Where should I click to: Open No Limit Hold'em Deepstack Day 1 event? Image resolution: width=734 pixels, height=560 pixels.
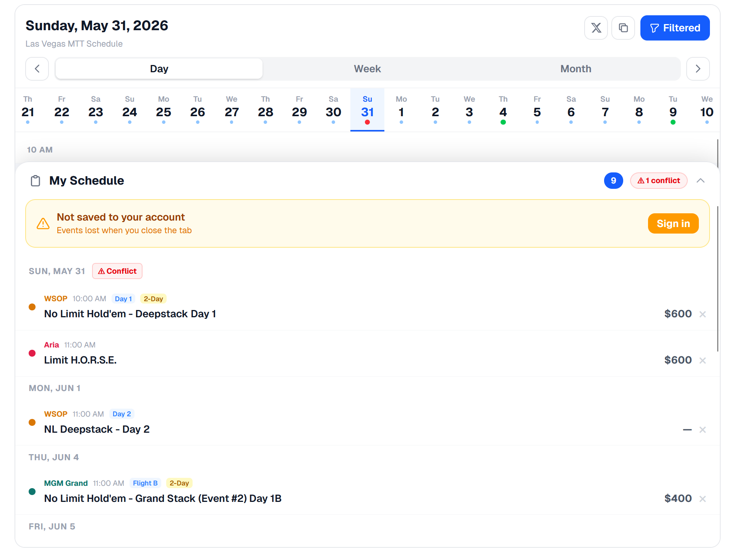coord(130,314)
